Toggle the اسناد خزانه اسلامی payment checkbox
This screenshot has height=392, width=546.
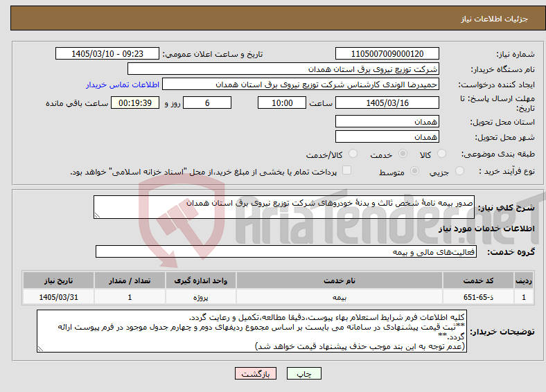pyautogui.click(x=346, y=170)
